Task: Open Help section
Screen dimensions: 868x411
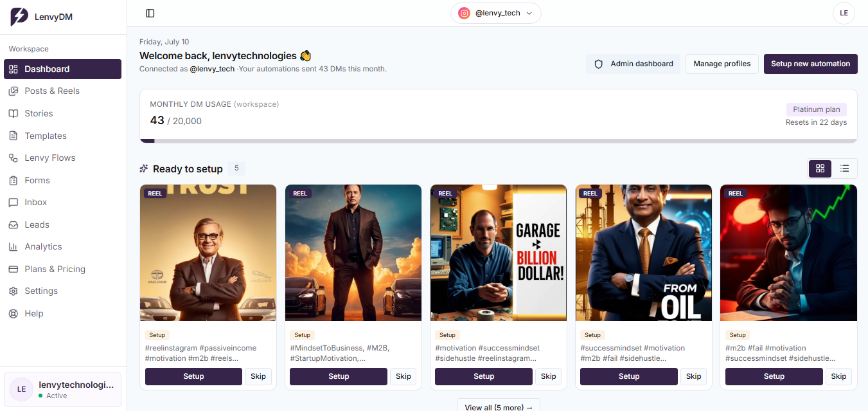Action: (x=62, y=313)
